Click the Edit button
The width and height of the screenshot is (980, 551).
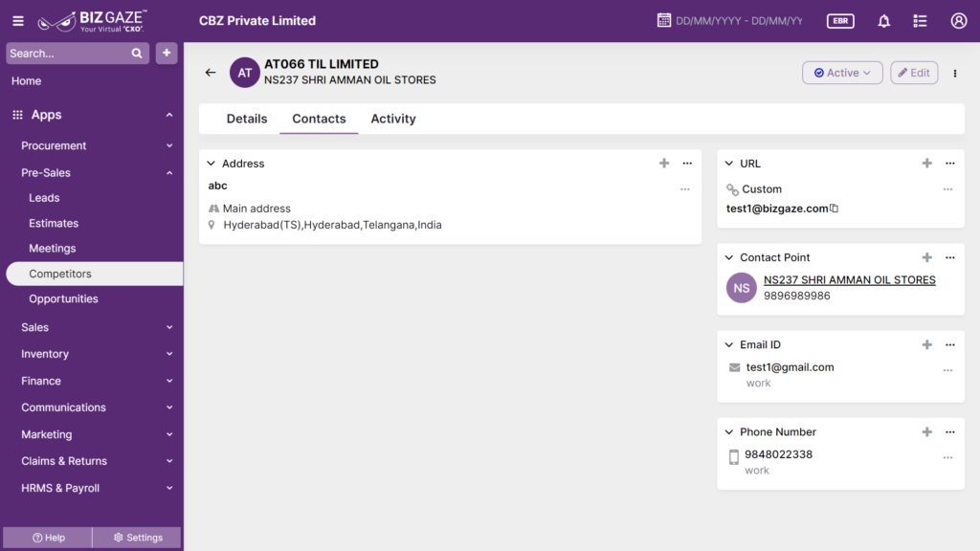pos(914,73)
